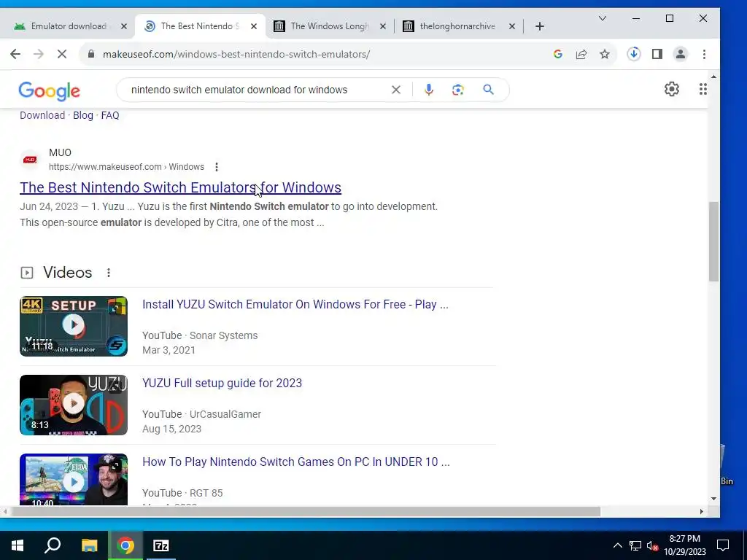Bookmark this tab with the star

[x=605, y=54]
